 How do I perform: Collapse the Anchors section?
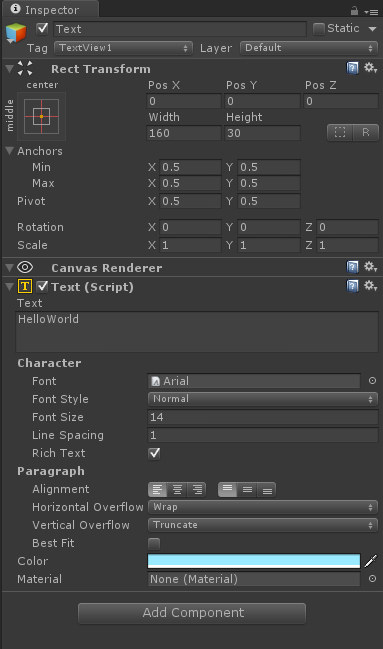[10, 151]
